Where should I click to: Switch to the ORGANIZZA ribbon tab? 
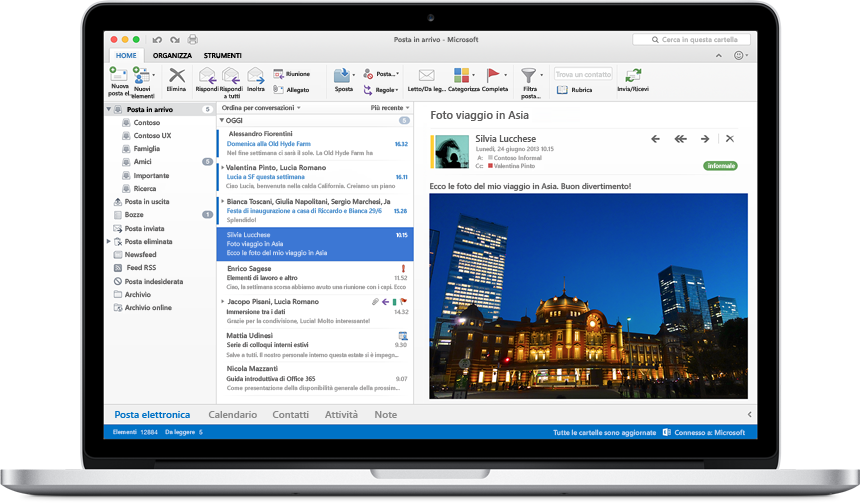click(x=172, y=55)
